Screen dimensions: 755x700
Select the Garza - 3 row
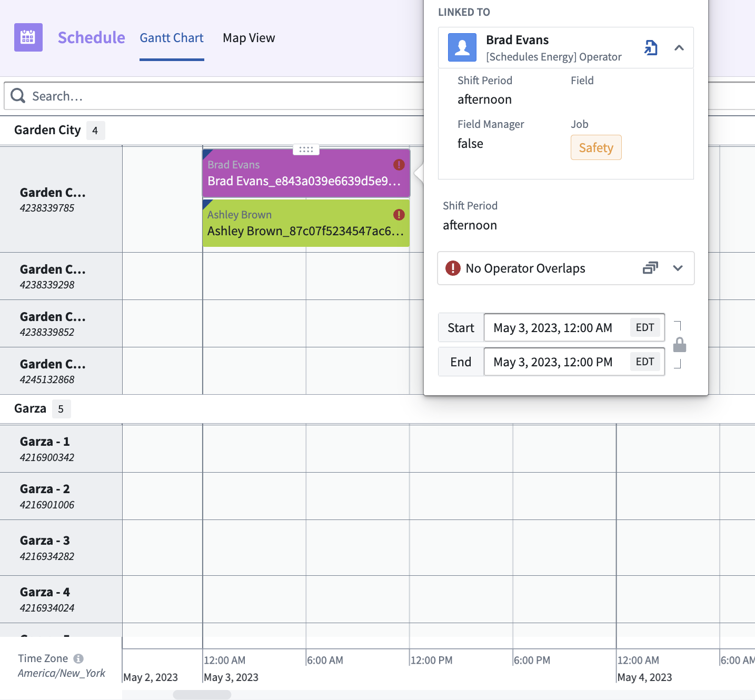click(61, 548)
